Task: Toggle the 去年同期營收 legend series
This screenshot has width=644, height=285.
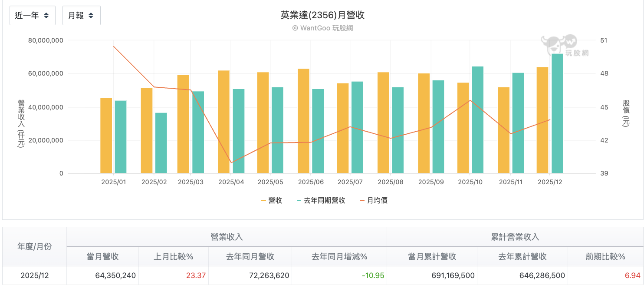Action: [x=321, y=200]
